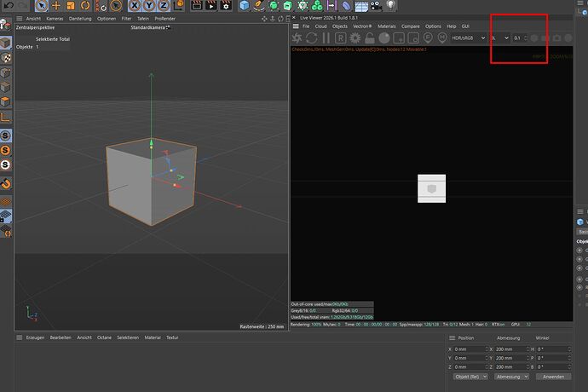Screen dimensions: 588x392
Task: Click the Live Viewer focus picker pin
Action: pos(428,37)
